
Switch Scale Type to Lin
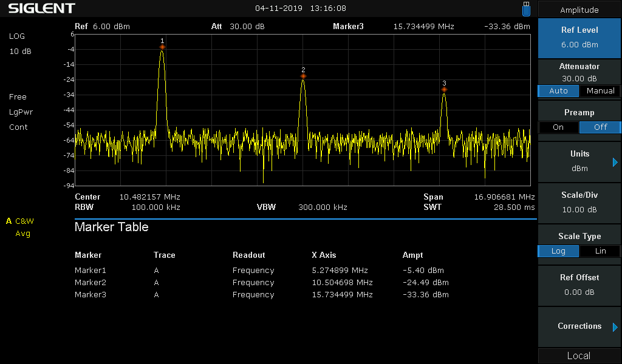(600, 251)
